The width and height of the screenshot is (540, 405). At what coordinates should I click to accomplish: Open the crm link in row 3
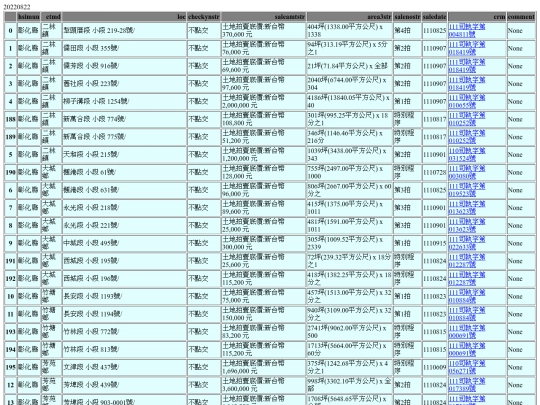click(x=467, y=84)
